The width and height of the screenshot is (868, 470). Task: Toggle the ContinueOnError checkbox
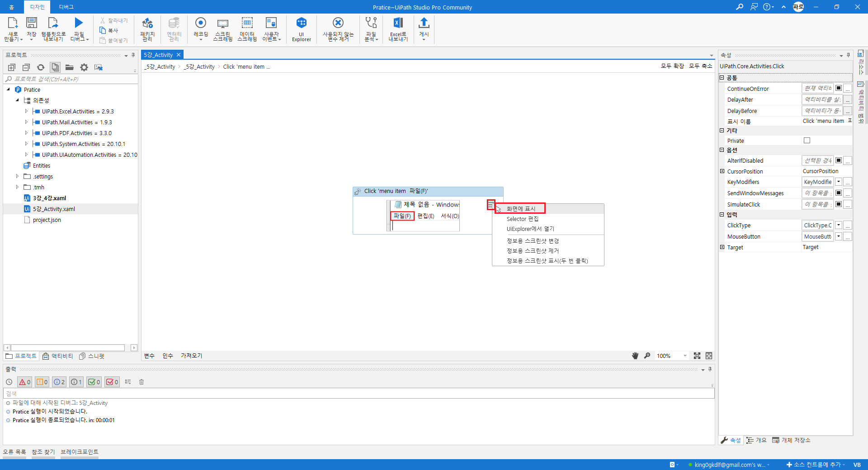point(839,88)
